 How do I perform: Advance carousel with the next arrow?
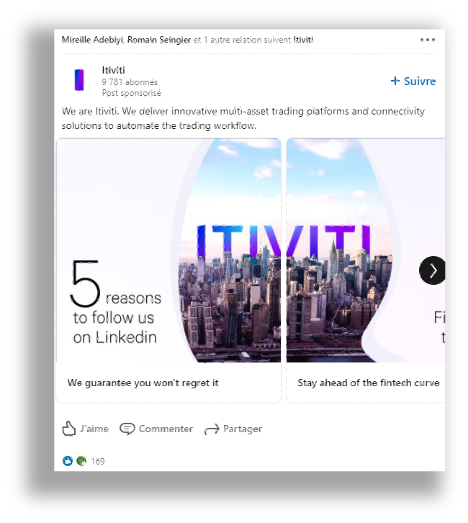(432, 270)
